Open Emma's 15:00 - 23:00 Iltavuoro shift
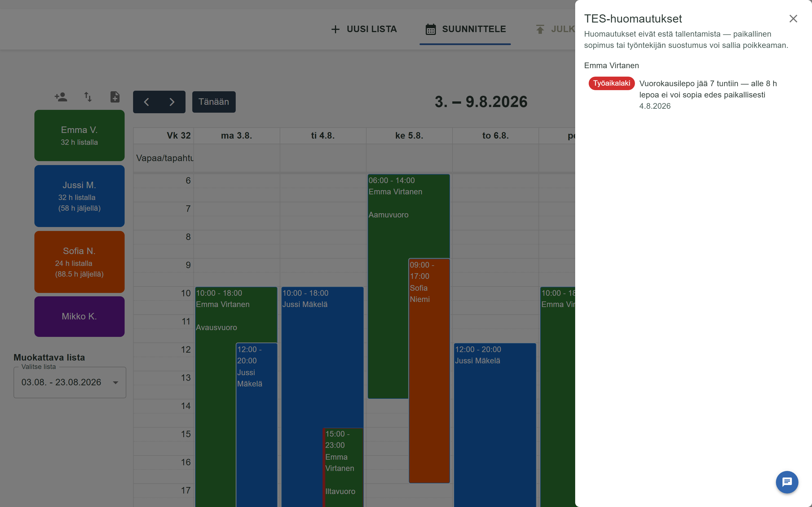 [343, 468]
